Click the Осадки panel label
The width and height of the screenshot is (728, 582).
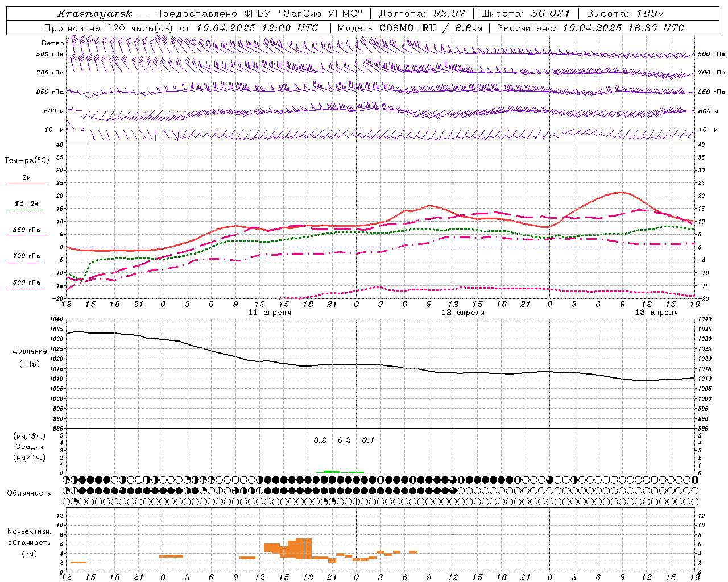pyautogui.click(x=30, y=447)
